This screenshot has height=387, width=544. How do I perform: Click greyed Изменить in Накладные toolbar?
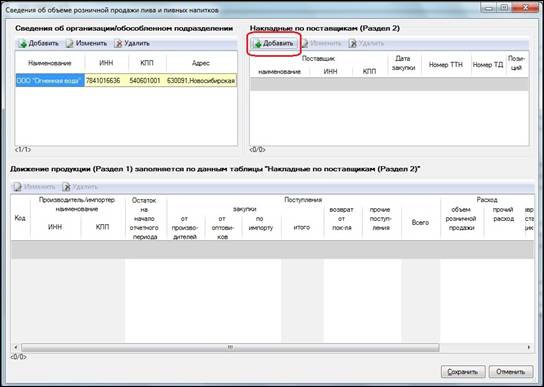tap(321, 43)
